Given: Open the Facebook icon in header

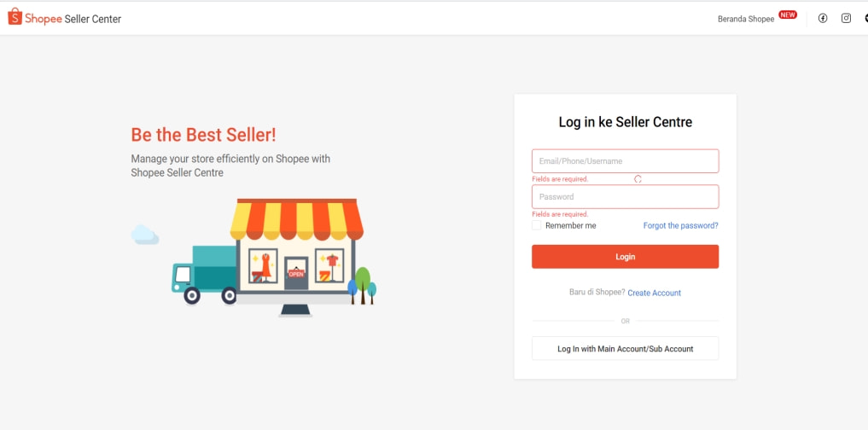Looking at the screenshot, I should (x=823, y=18).
